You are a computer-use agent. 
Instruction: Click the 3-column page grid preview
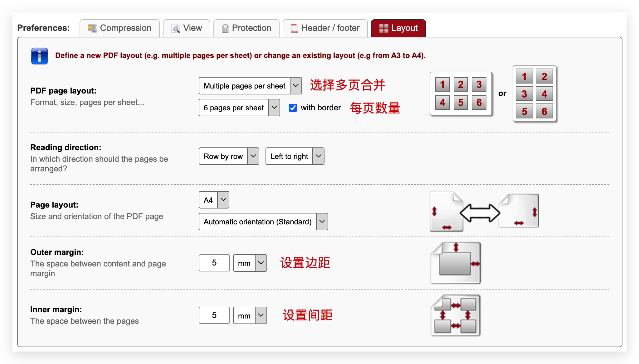click(461, 93)
